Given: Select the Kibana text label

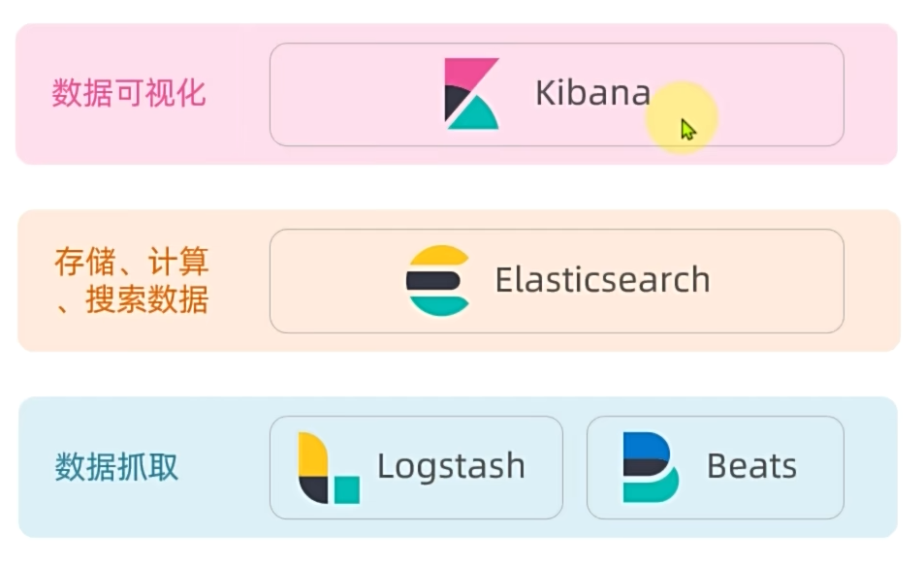Looking at the screenshot, I should [x=592, y=93].
